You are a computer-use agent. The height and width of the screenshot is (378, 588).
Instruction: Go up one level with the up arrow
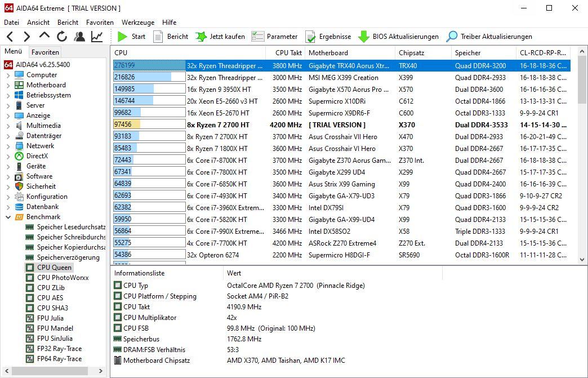pyautogui.click(x=44, y=35)
